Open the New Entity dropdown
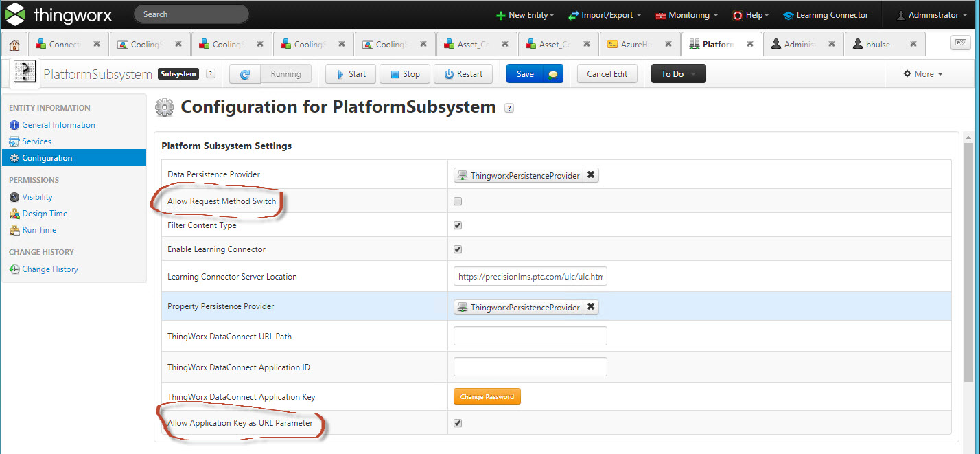Viewport: 980px width, 454px height. (x=525, y=14)
